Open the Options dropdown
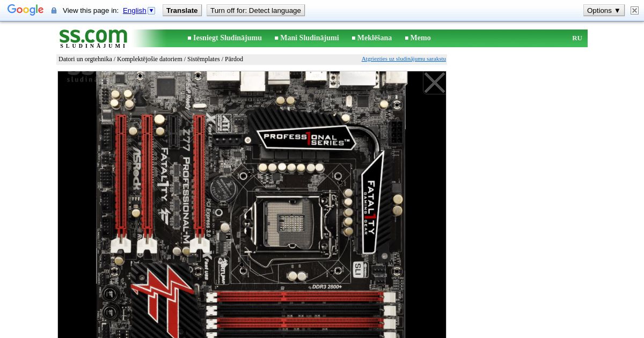Image resolution: width=644 pixels, height=338 pixels. coord(604,10)
